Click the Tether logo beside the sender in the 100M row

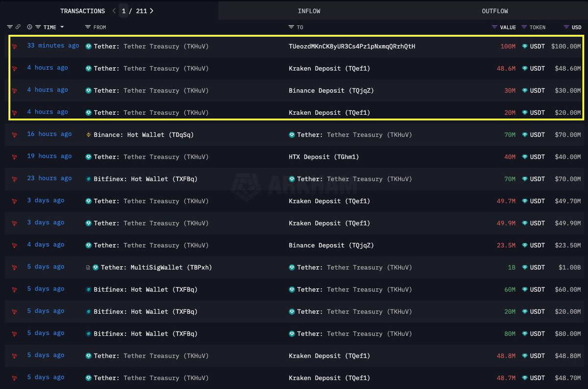pos(89,46)
